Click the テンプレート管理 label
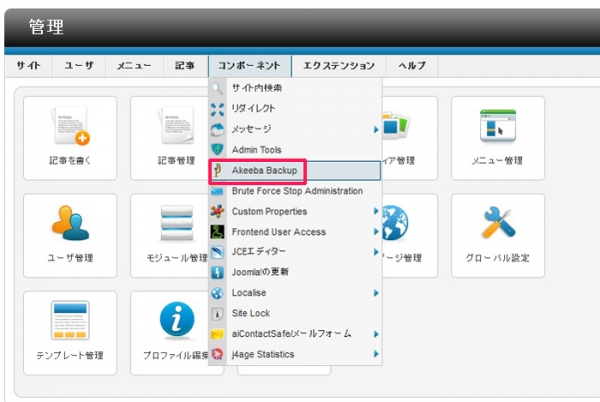Screen dimensions: 600x402 pyautogui.click(x=70, y=355)
